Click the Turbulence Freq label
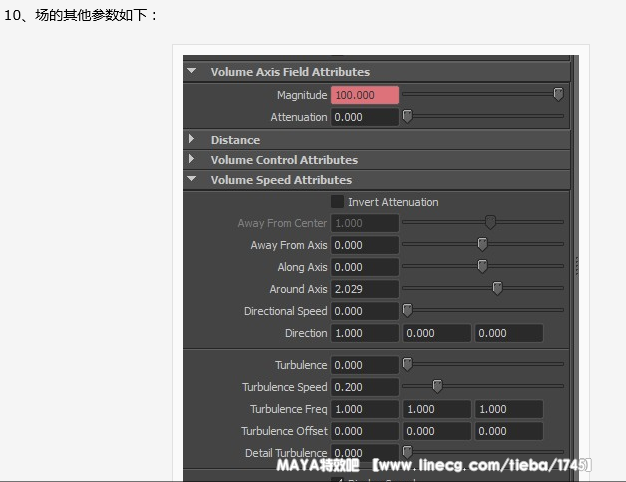The width and height of the screenshot is (626, 482). tap(289, 409)
